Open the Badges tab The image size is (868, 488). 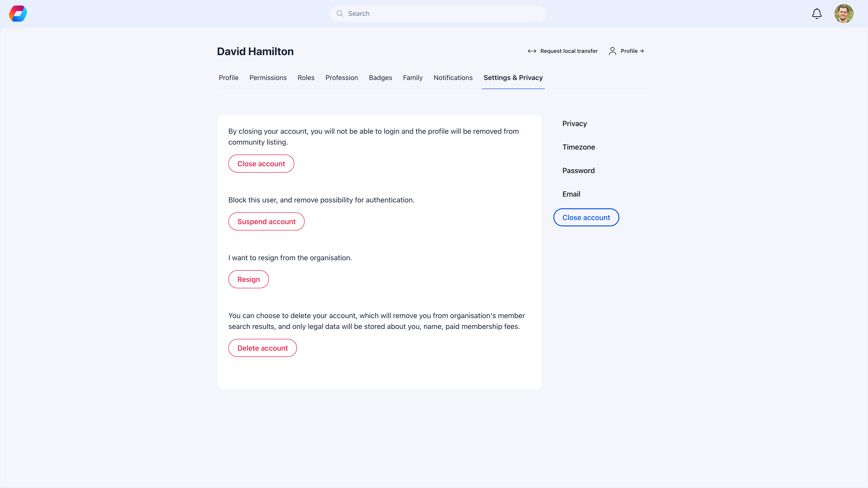pos(380,77)
